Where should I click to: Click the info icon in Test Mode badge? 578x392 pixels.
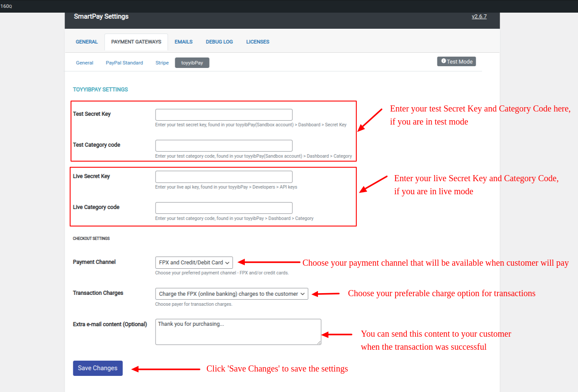tap(443, 61)
